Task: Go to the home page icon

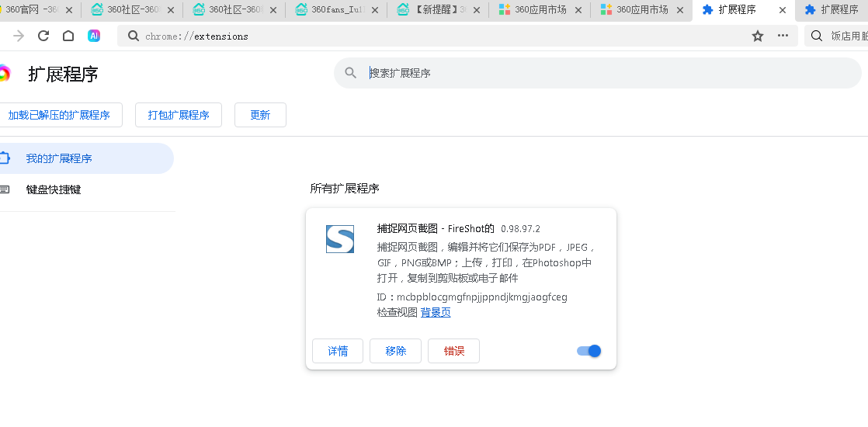Action: pos(68,36)
